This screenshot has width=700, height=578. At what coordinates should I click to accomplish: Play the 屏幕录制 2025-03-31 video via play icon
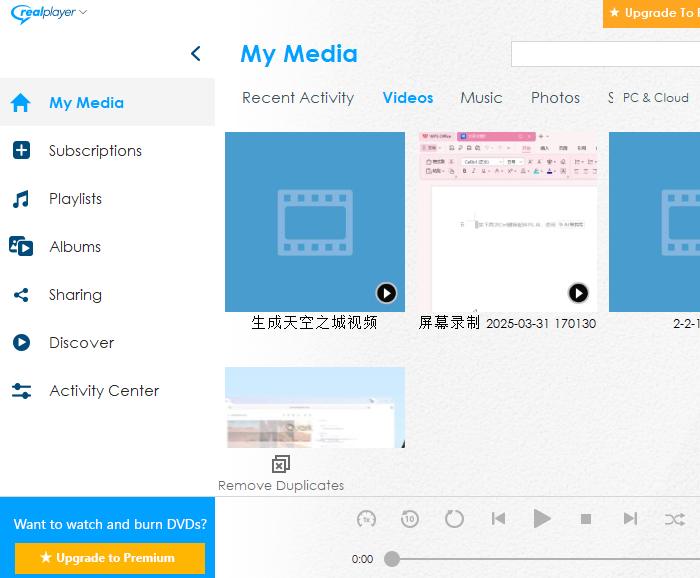click(578, 293)
